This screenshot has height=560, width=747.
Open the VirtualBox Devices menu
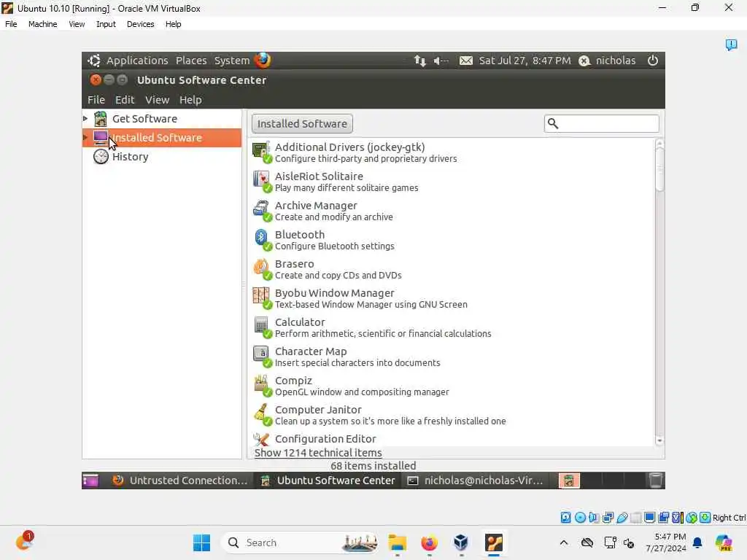click(x=140, y=24)
